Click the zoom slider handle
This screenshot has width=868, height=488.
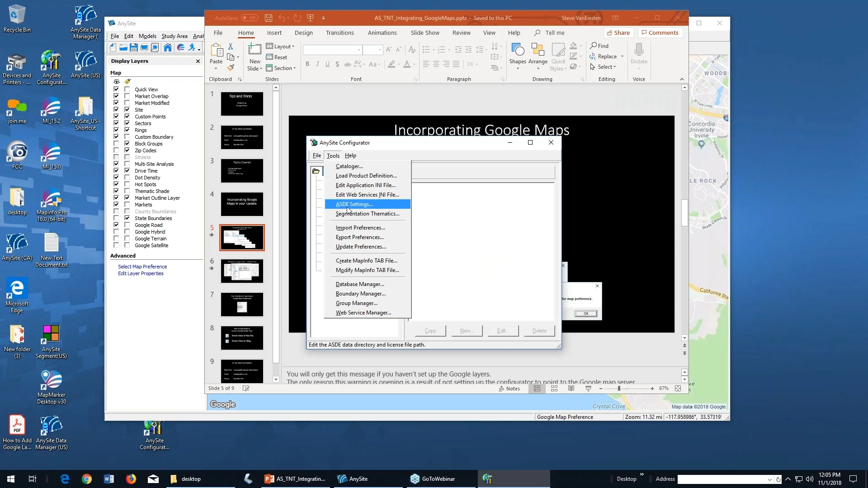coord(619,389)
